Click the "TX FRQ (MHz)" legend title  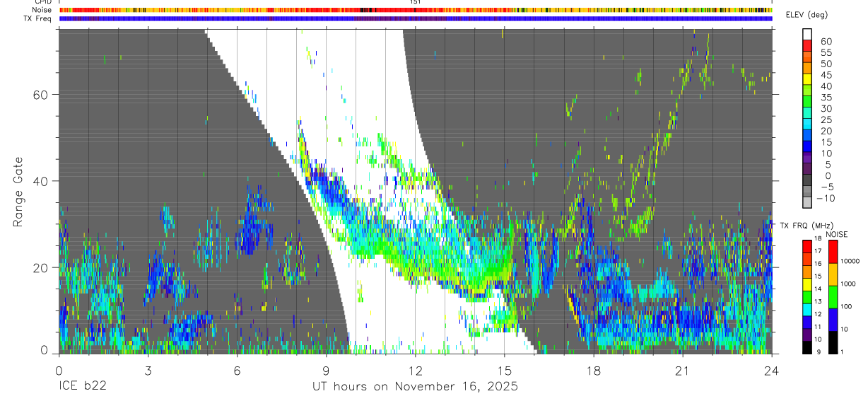point(805,225)
